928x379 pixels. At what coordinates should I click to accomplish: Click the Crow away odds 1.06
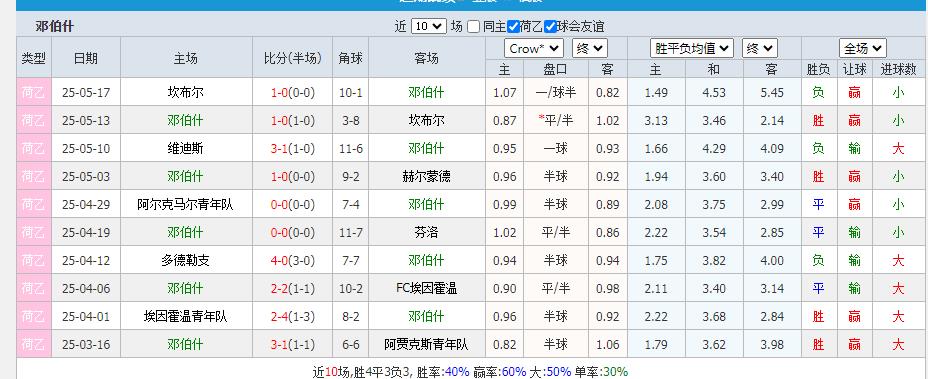[607, 344]
